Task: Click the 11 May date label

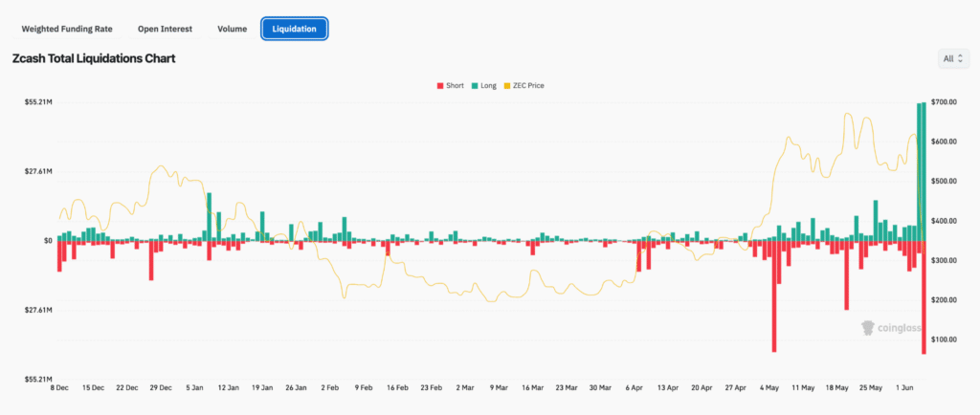Action: click(x=803, y=387)
